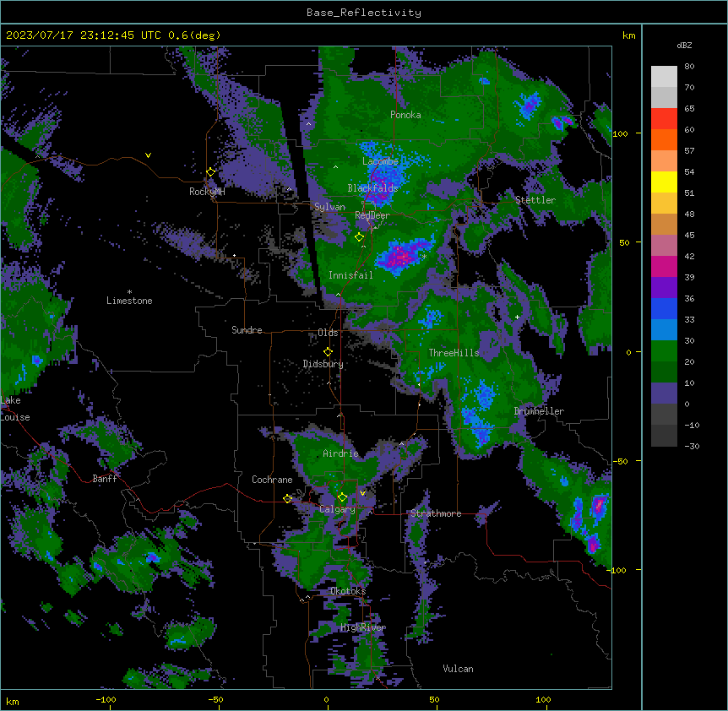Click the magenta 42 dBZ color swatch
Viewport: 728px width, 711px height.
click(664, 266)
